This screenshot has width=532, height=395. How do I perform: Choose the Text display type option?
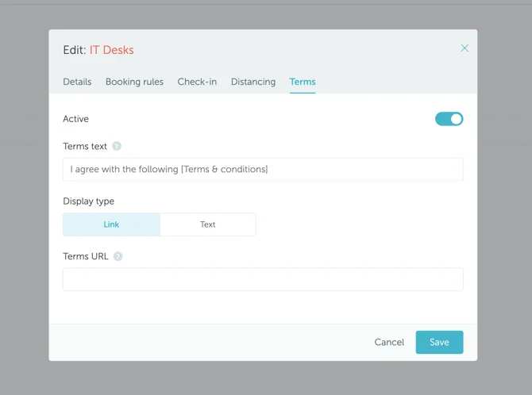click(x=207, y=224)
